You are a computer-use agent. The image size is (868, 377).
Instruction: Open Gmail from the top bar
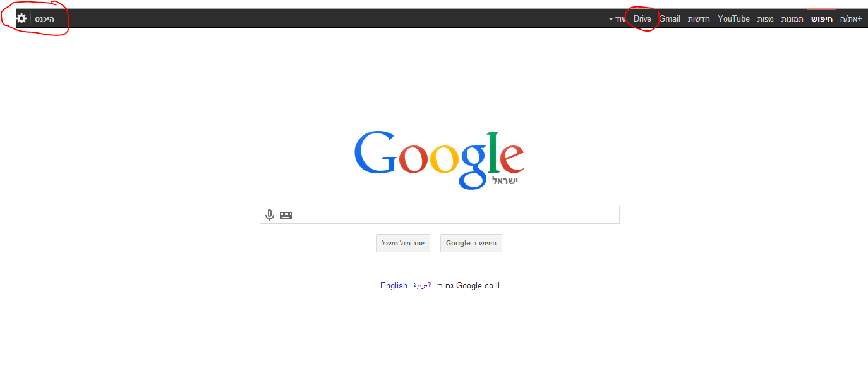[670, 19]
